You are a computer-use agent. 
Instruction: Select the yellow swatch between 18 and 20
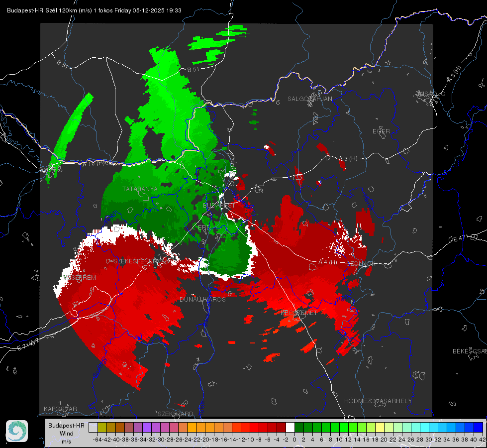click(380, 427)
